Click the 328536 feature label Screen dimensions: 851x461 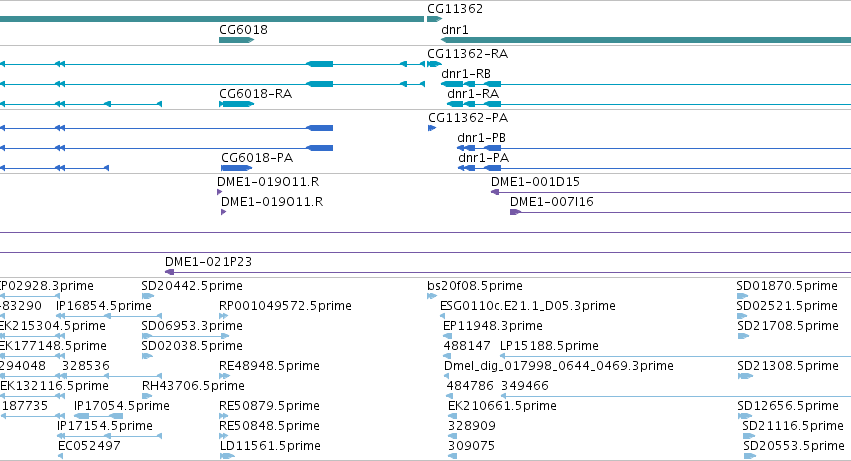pos(86,365)
